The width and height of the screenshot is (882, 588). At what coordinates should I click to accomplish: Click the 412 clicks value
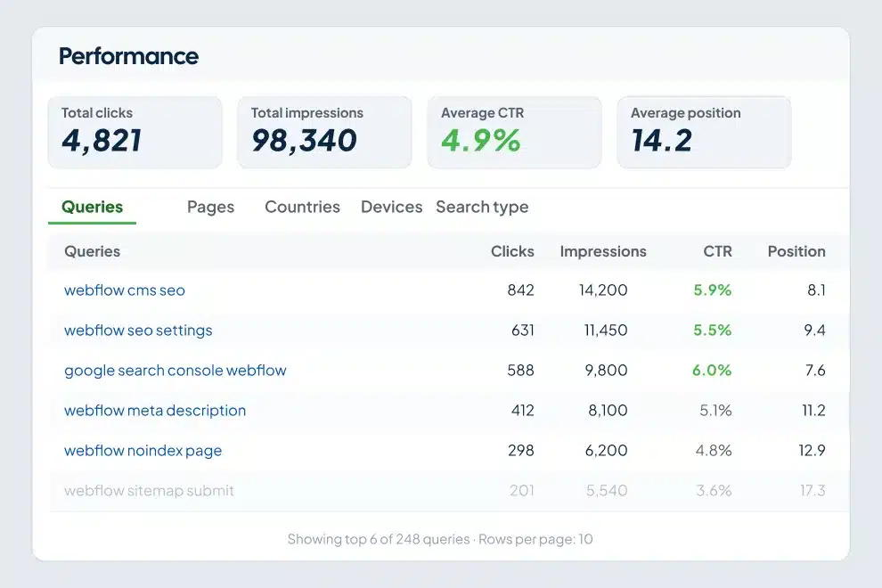523,410
